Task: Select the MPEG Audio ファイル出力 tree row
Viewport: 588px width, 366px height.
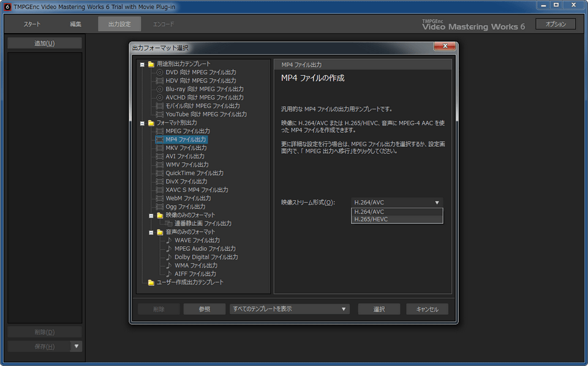Action: point(205,248)
